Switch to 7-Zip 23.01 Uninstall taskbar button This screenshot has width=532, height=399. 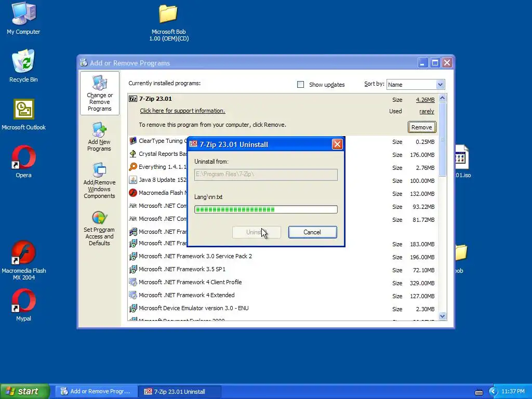click(x=180, y=391)
